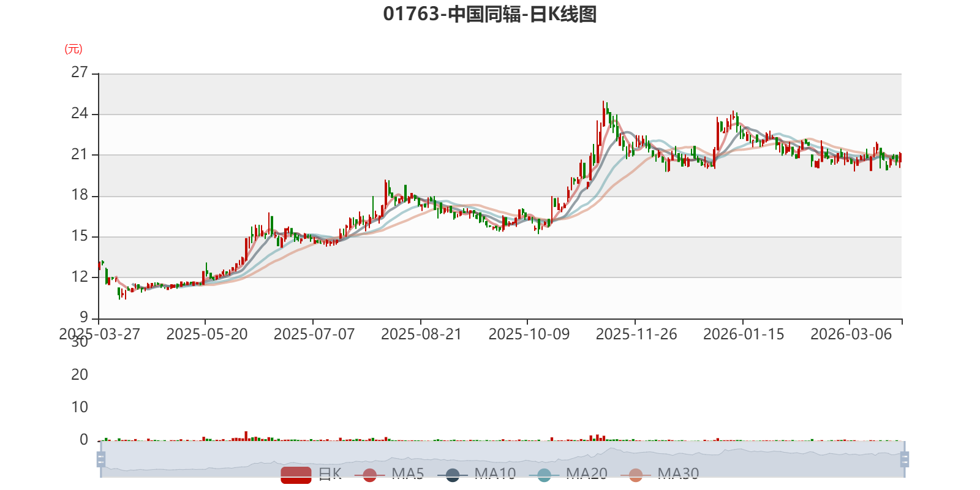The height and width of the screenshot is (490, 980).
Task: Click the 27 price axis label
Action: (x=80, y=72)
